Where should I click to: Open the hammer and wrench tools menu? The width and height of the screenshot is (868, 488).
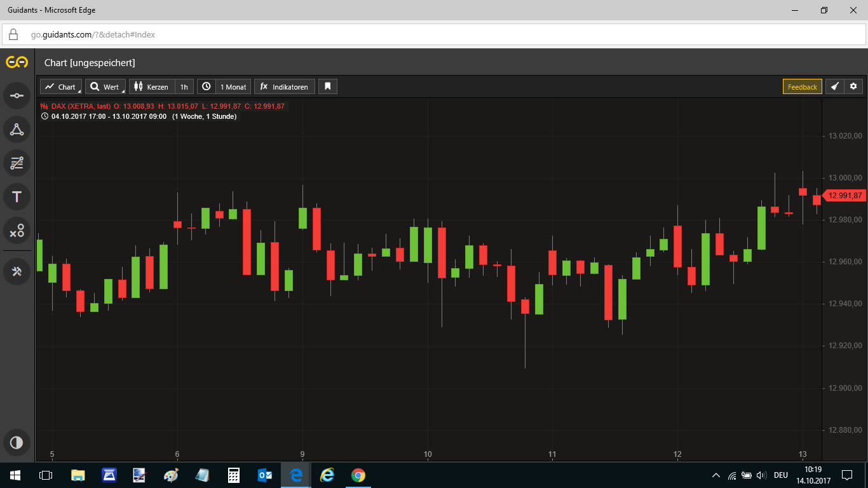17,271
